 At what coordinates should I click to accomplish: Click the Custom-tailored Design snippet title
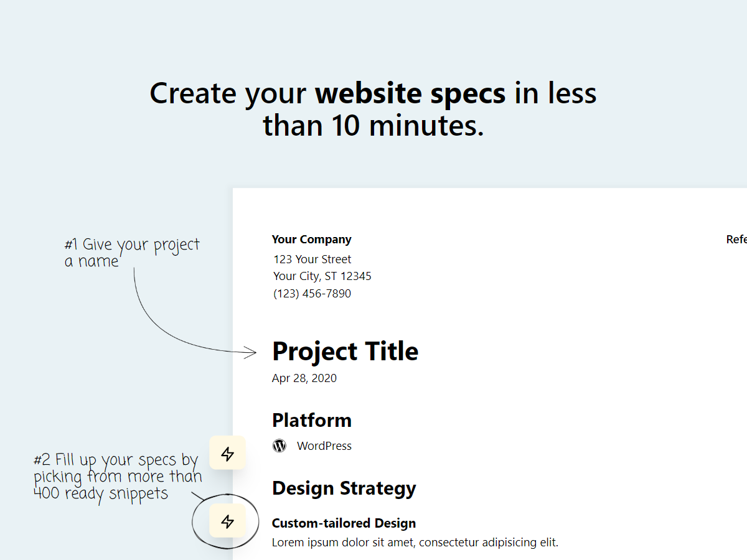coord(344,523)
